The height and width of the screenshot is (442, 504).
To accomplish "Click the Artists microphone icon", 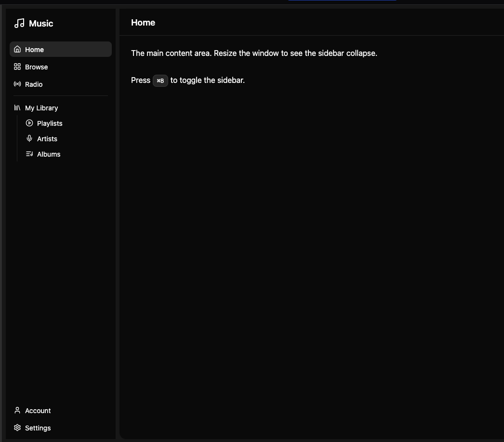I will click(x=29, y=138).
